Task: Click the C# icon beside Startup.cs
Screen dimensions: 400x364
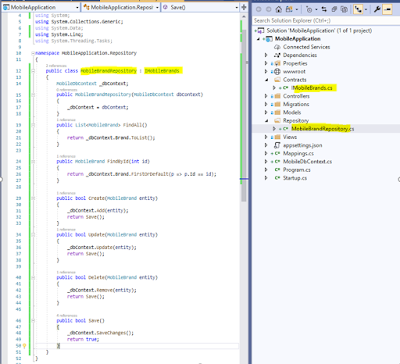Action: coord(277,178)
